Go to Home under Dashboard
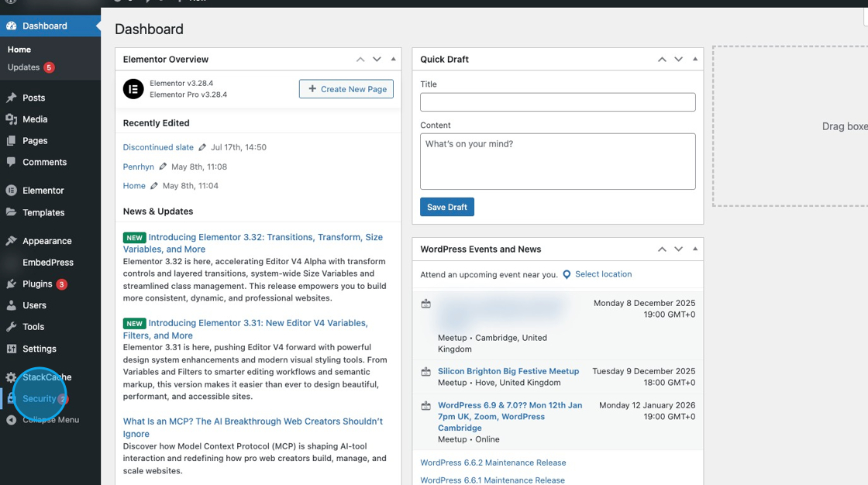The image size is (868, 485). click(x=19, y=50)
